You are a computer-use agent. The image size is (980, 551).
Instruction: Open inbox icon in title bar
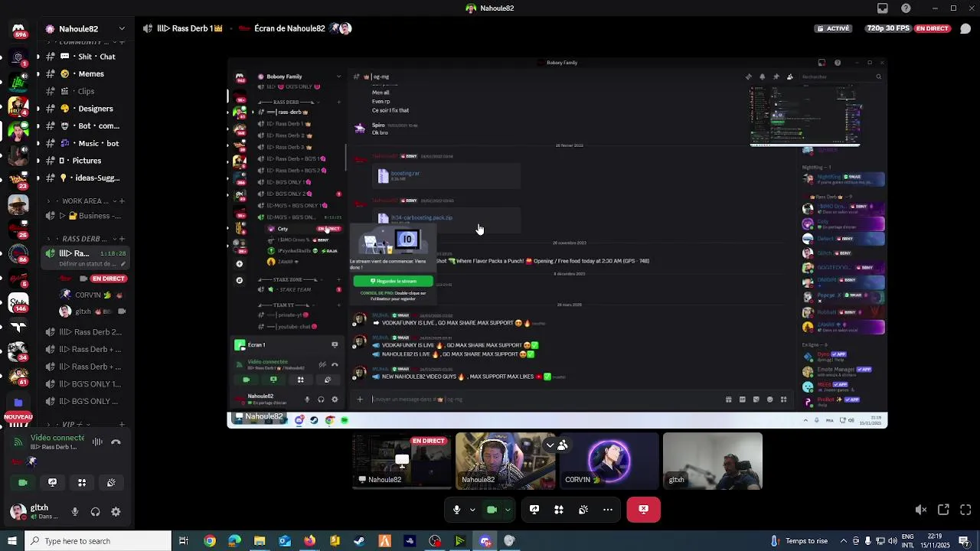(x=883, y=8)
